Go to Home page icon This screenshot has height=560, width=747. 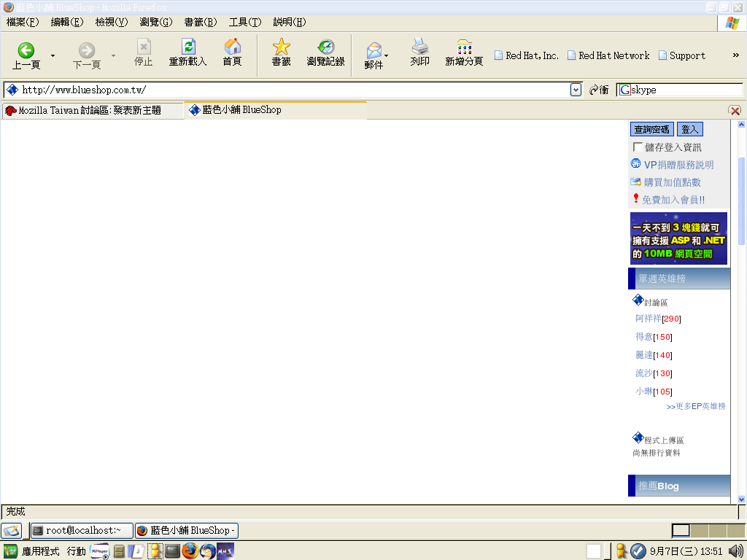pyautogui.click(x=232, y=47)
